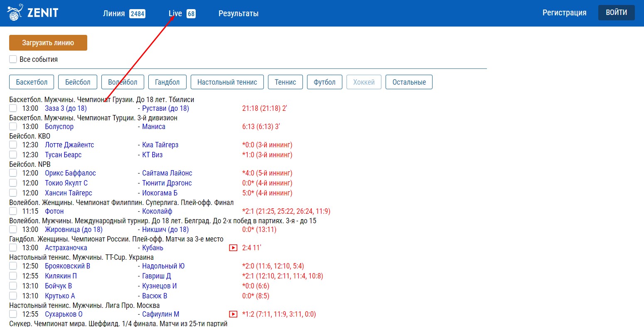Open the Сафиулин М link

pos(161,314)
